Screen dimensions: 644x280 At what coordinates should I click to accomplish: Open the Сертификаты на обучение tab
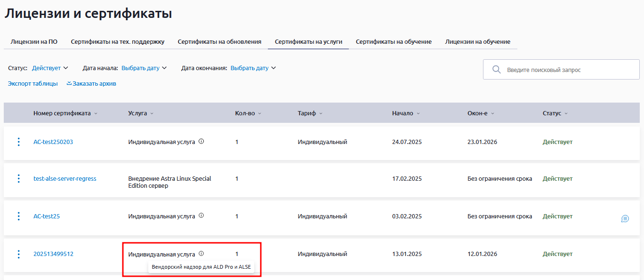pos(394,42)
